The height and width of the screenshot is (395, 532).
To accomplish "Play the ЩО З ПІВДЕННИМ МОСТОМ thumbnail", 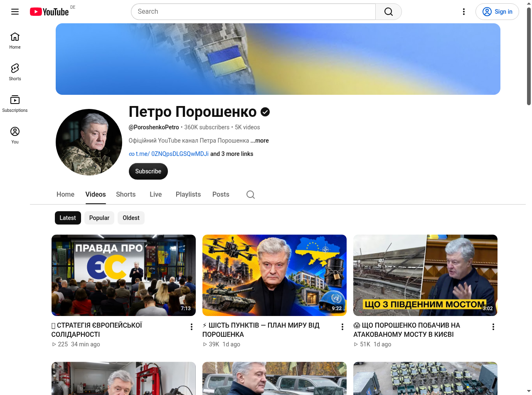I will [x=425, y=275].
